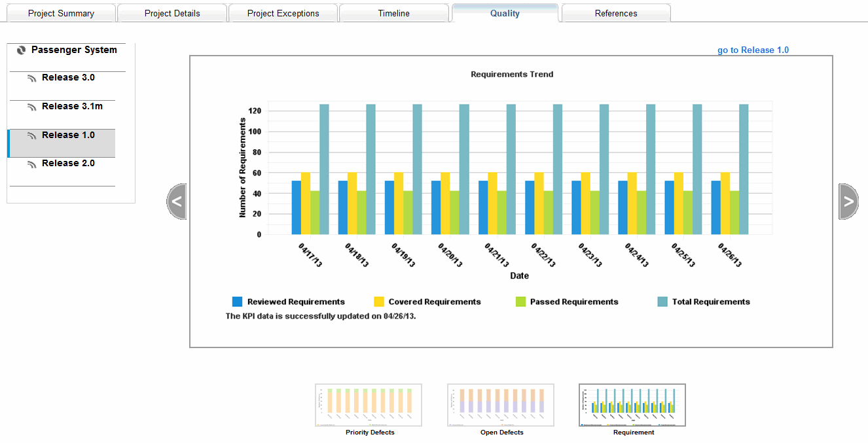Show the Open Defects chart thumbnail

501,406
